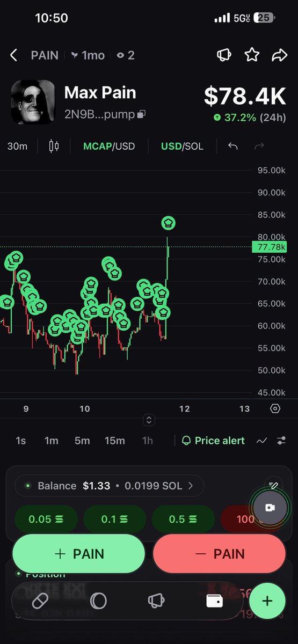Favorite Max Pain with the star icon

252,55
